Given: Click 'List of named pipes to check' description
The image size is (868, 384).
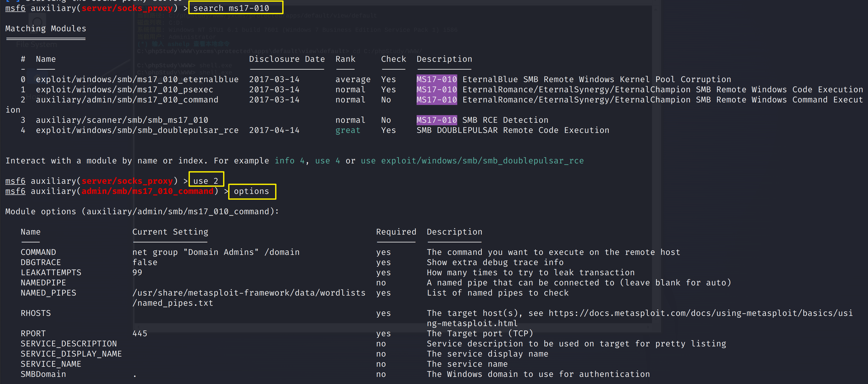Looking at the screenshot, I should [x=498, y=293].
